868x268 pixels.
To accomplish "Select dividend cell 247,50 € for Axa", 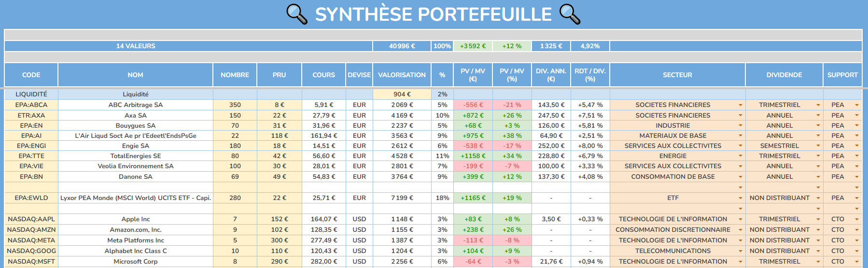I will 551,116.
